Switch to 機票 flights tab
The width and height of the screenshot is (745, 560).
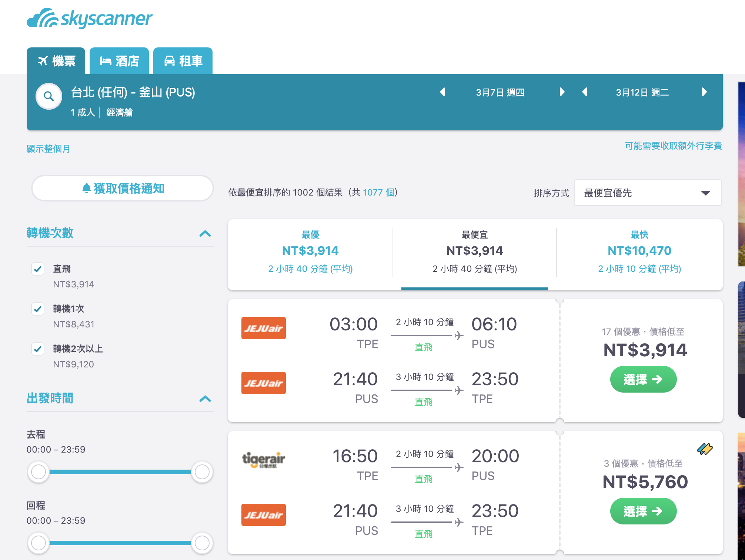click(x=56, y=61)
